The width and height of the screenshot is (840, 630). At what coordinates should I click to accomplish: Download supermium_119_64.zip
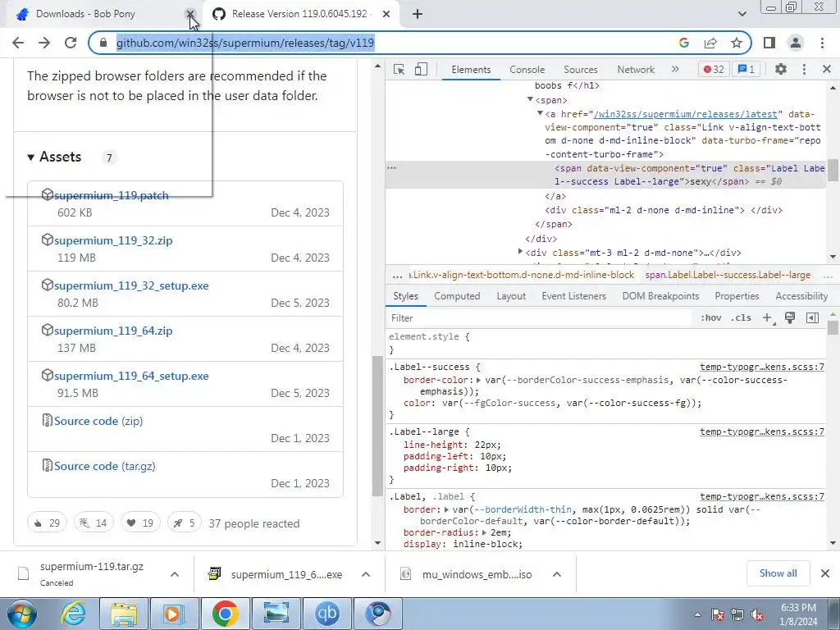[x=113, y=331]
